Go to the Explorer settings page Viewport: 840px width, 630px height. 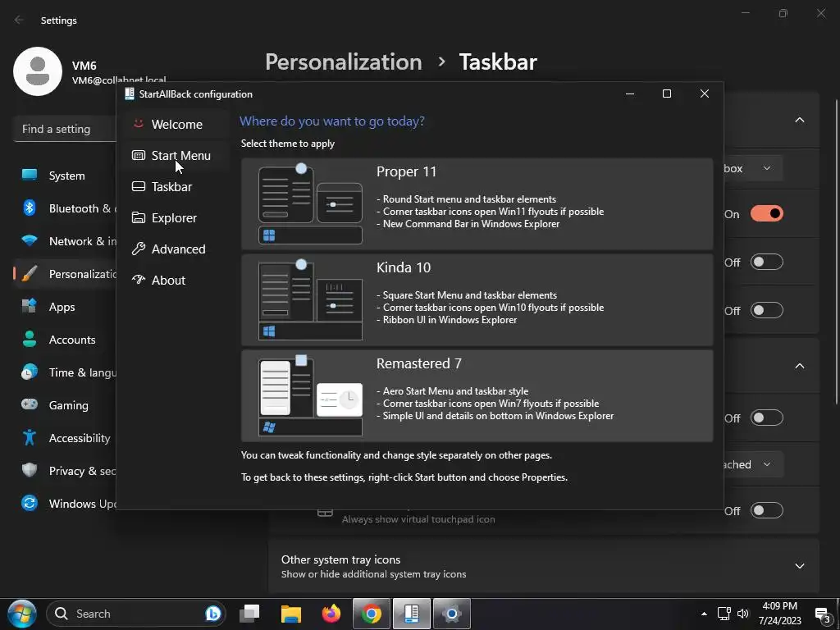[176, 218]
